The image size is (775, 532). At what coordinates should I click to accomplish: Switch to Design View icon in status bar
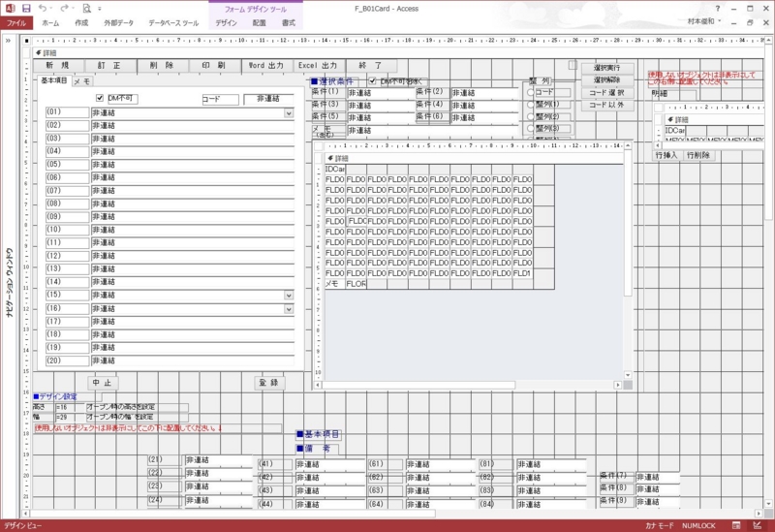point(757,525)
